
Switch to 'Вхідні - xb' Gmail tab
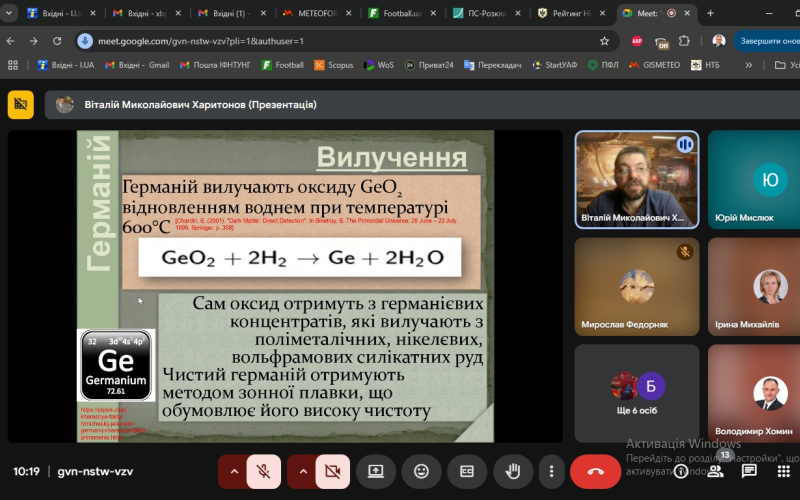pos(145,14)
